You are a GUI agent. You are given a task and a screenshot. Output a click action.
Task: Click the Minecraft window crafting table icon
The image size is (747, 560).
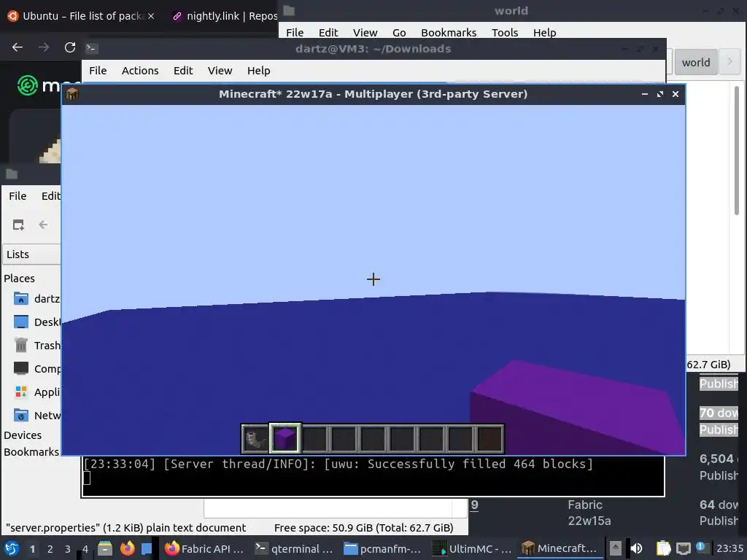click(x=72, y=94)
